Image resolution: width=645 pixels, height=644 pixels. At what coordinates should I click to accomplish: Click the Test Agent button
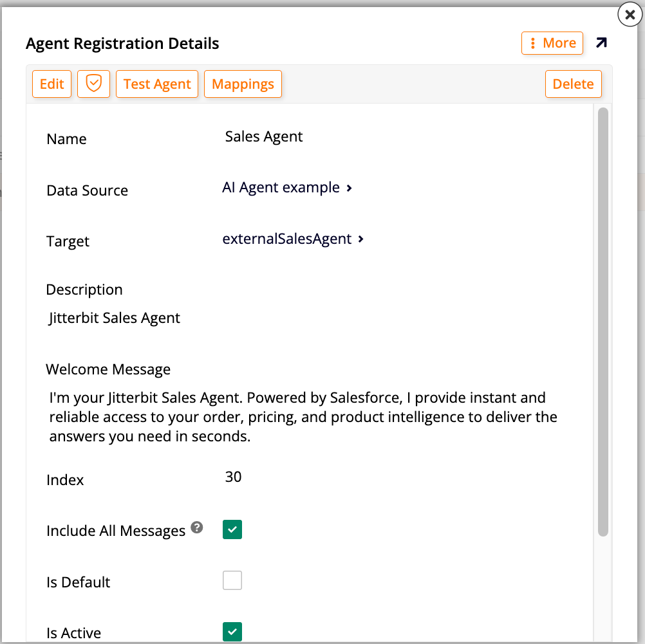157,84
